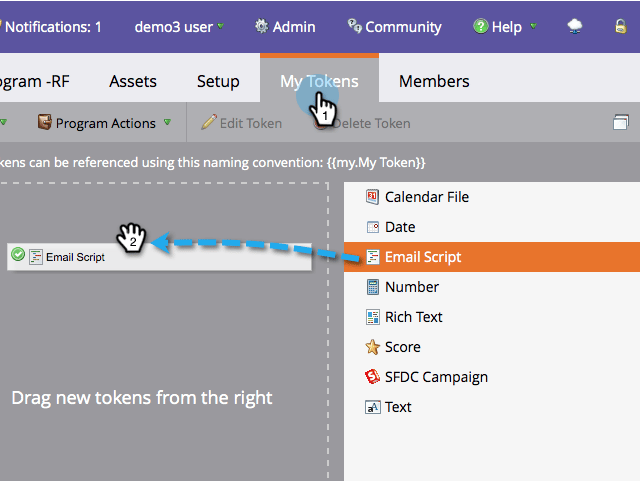Choose the Text token icon

click(x=372, y=407)
